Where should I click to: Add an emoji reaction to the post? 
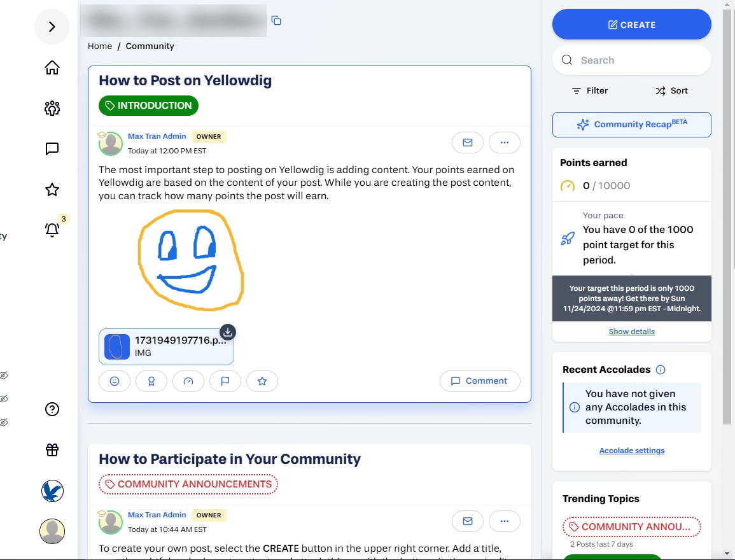click(115, 381)
